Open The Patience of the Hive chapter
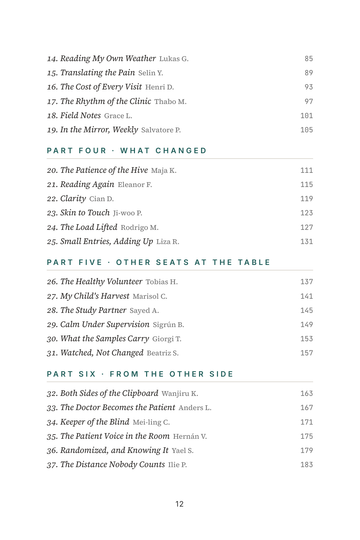This screenshot has height=540, width=360. pyautogui.click(x=180, y=170)
